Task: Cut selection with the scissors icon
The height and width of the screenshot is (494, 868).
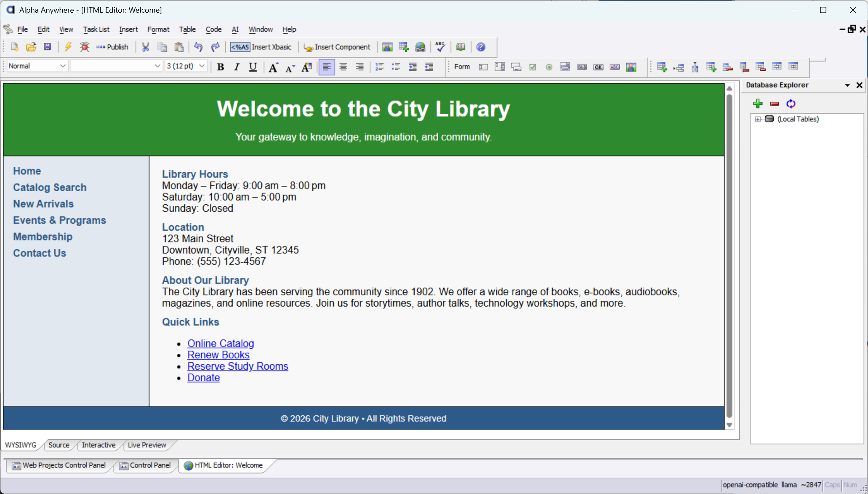Action: point(146,47)
